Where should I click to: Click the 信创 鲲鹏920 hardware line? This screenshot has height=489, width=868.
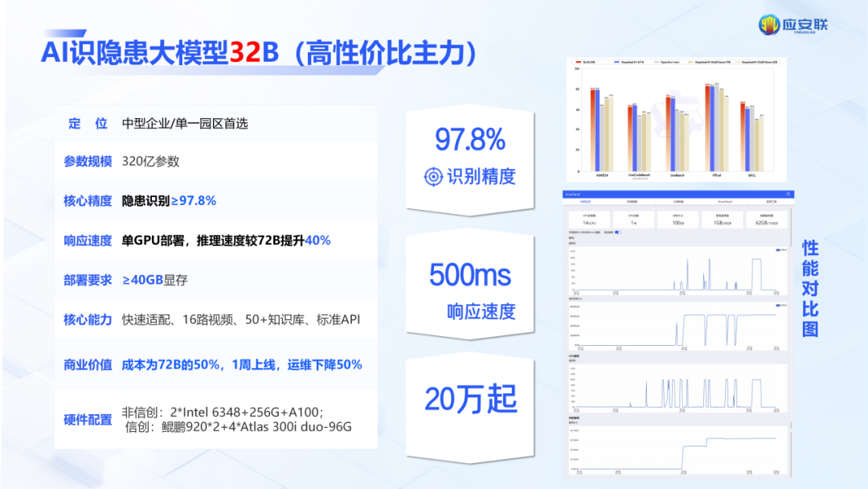238,427
